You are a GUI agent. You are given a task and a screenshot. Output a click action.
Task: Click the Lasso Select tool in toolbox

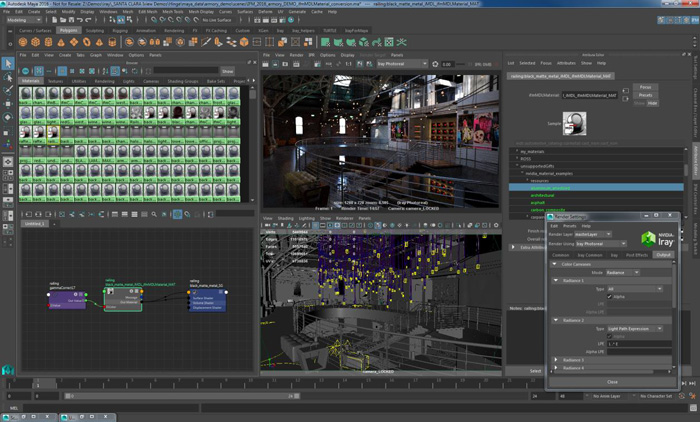pyautogui.click(x=8, y=77)
